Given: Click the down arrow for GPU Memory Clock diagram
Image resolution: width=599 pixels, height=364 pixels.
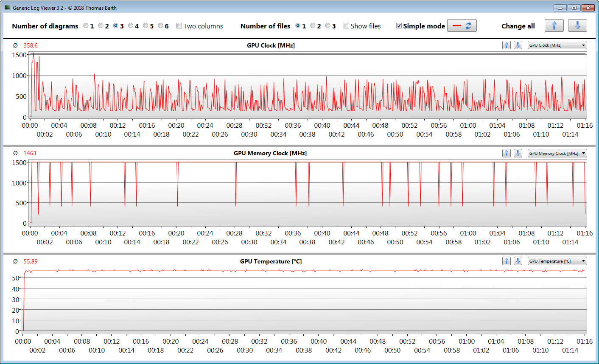Looking at the screenshot, I should click(518, 153).
